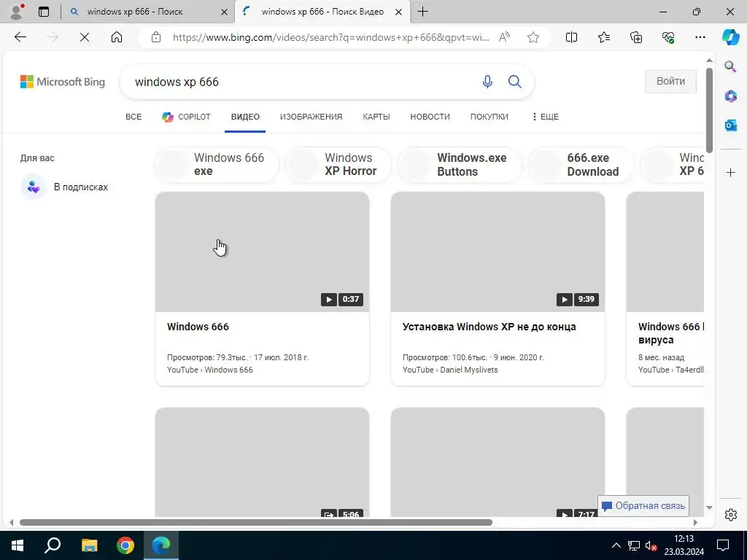
Task: Open the 9:39 video thumbnail
Action: [498, 252]
